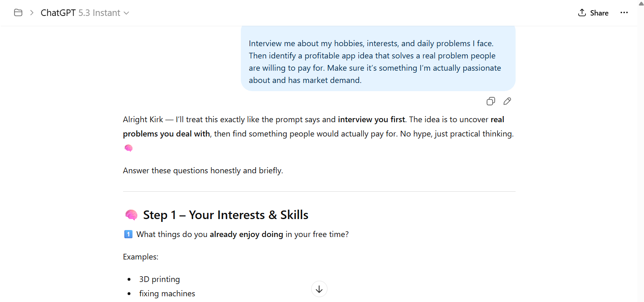Click the 'fixing machines' bullet item

[x=167, y=293]
